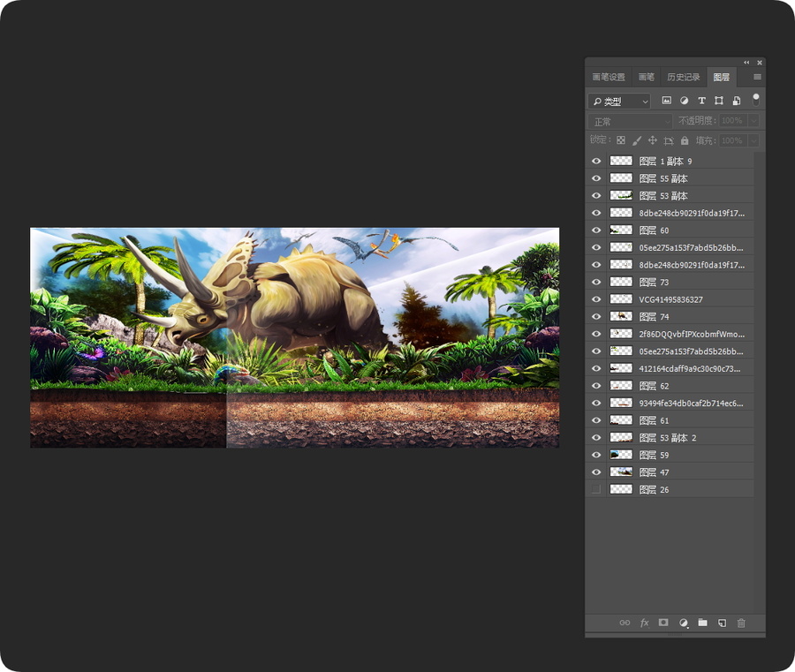Switch to the 画笔 tab
Screen dimensions: 795x672
(x=646, y=77)
